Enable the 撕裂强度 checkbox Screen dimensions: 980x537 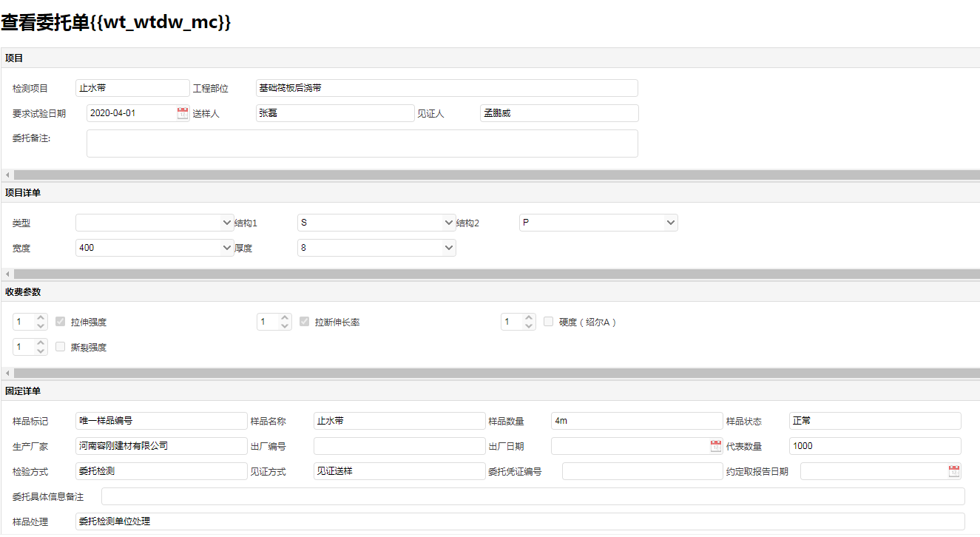61,347
